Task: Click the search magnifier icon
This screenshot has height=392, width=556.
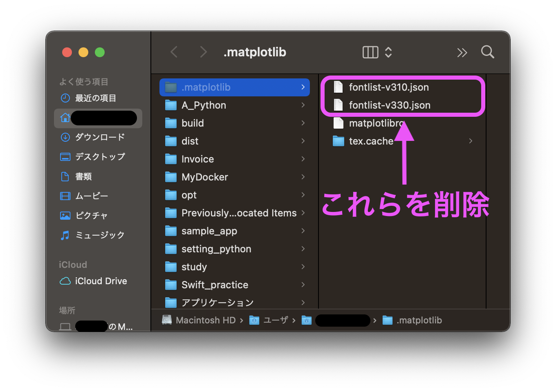Action: (487, 52)
